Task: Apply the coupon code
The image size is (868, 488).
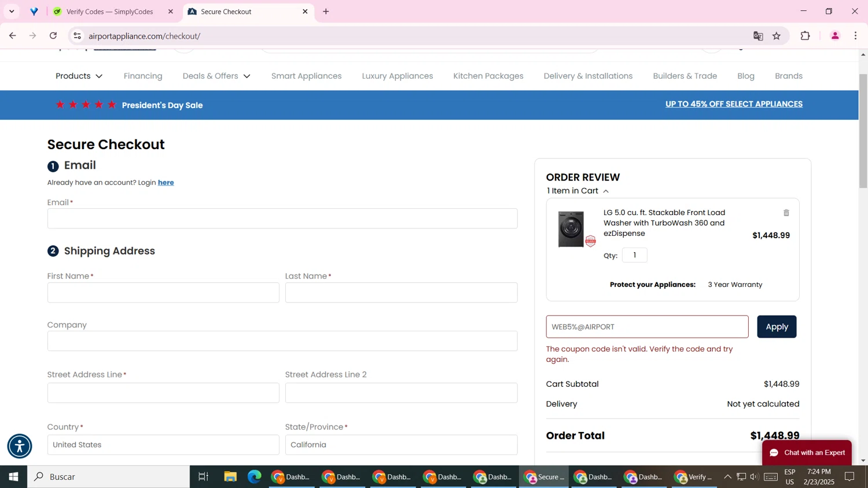Action: click(x=777, y=327)
